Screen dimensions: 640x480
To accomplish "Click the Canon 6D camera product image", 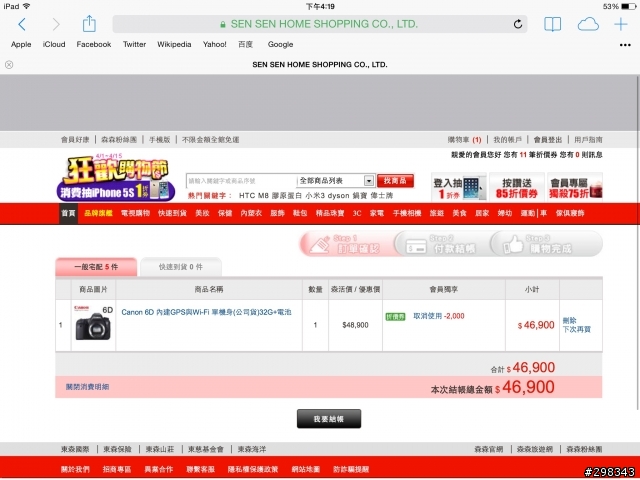I will (x=93, y=323).
